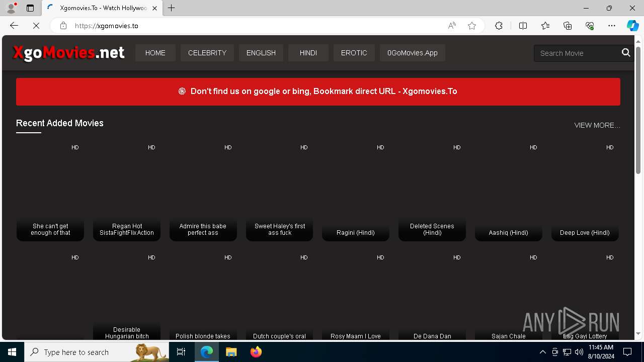Screen dimensions: 644x362
Task: Open the CELEBRITY category
Action: click(x=207, y=53)
